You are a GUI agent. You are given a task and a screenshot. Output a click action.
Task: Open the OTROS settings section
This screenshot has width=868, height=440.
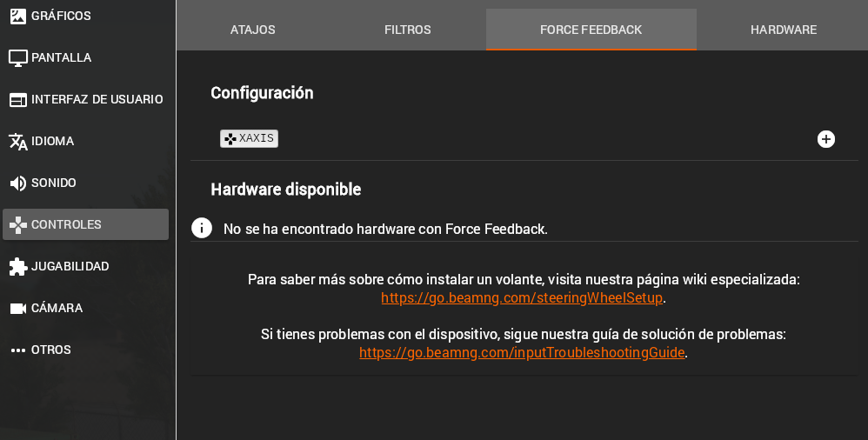(86, 350)
